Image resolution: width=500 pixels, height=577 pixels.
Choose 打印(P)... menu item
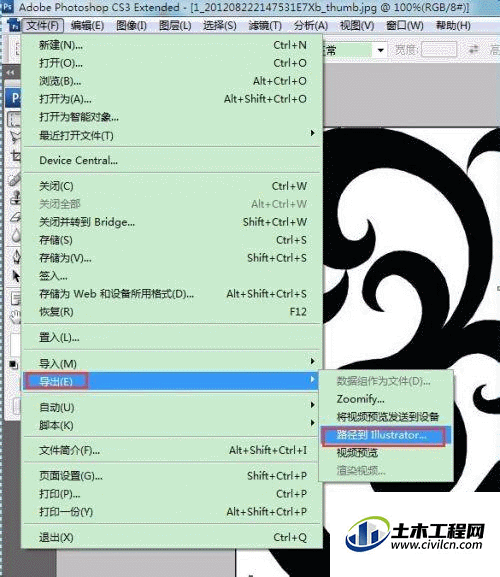point(172,494)
